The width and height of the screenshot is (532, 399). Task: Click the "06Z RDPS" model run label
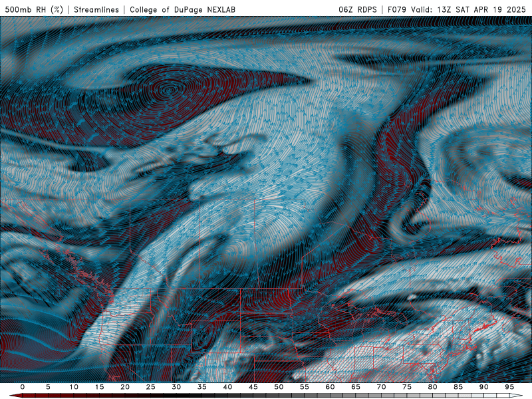point(358,9)
